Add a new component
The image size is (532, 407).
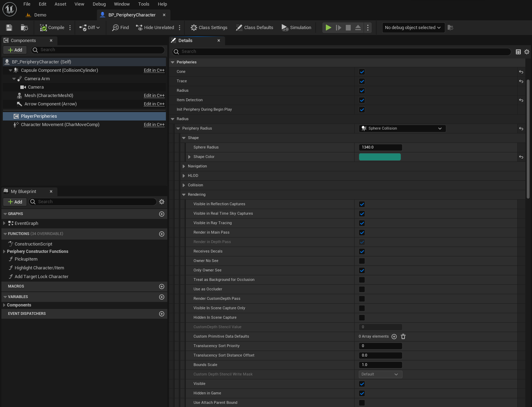(x=15, y=50)
